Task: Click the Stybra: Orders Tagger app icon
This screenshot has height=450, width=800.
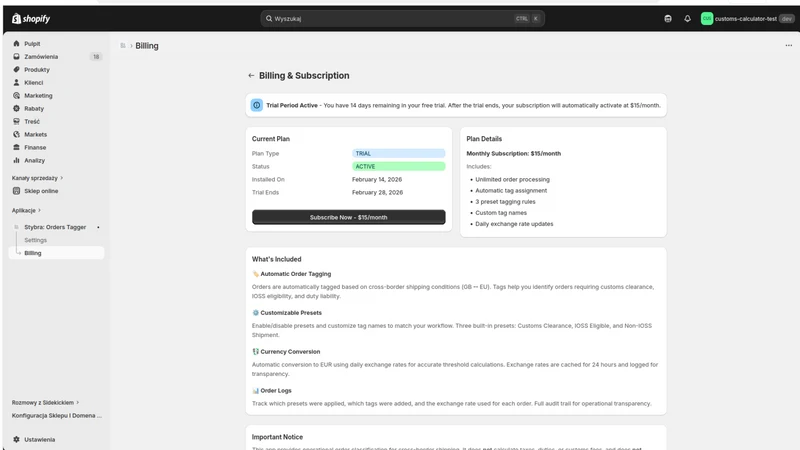Action: [x=16, y=227]
